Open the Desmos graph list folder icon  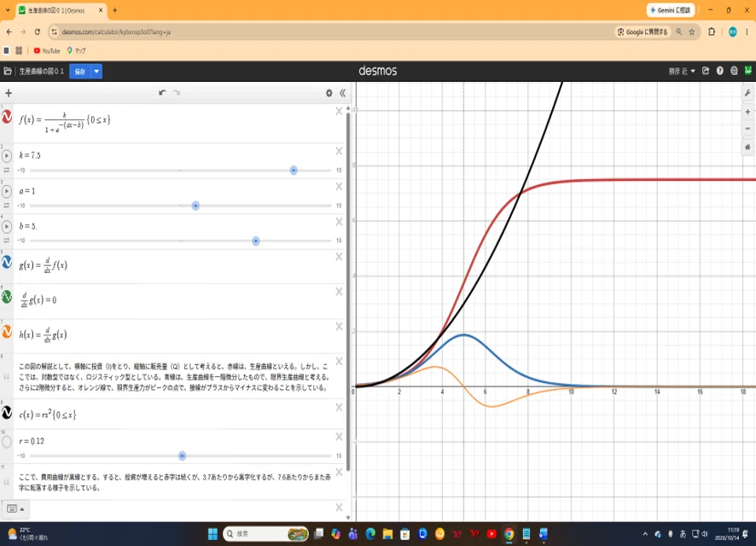[8, 72]
